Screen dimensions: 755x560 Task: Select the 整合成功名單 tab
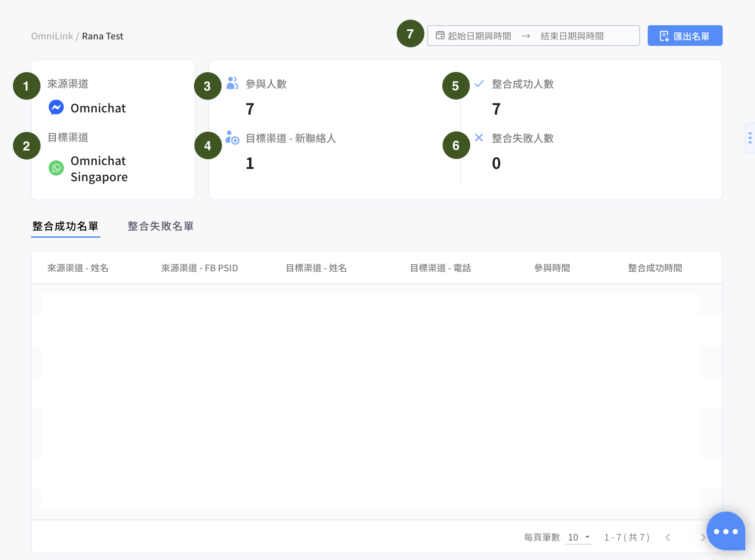coord(66,226)
